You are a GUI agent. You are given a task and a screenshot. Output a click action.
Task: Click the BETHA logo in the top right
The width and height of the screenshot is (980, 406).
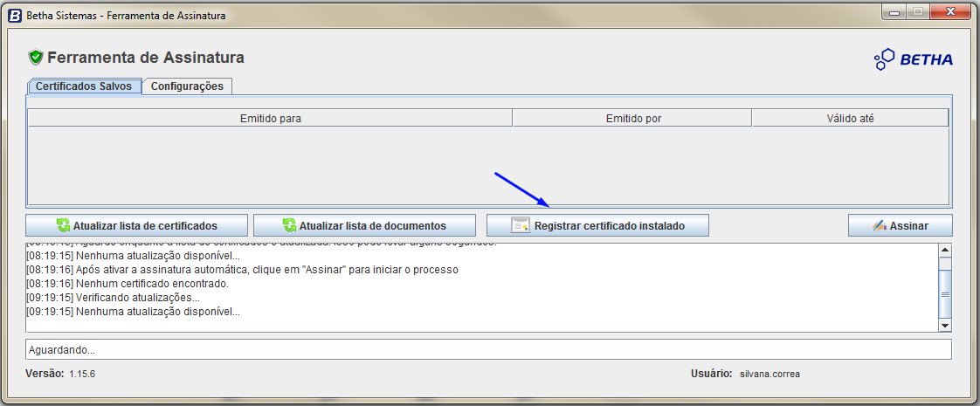(x=914, y=59)
